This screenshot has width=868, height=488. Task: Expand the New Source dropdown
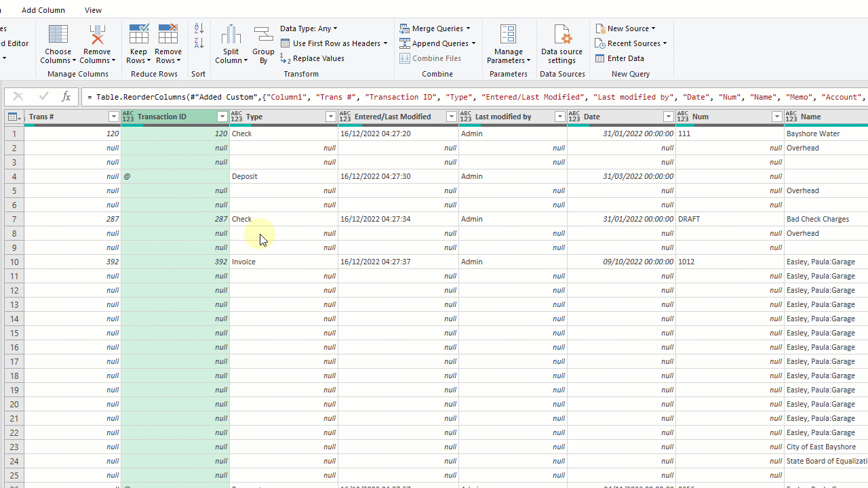pos(625,28)
